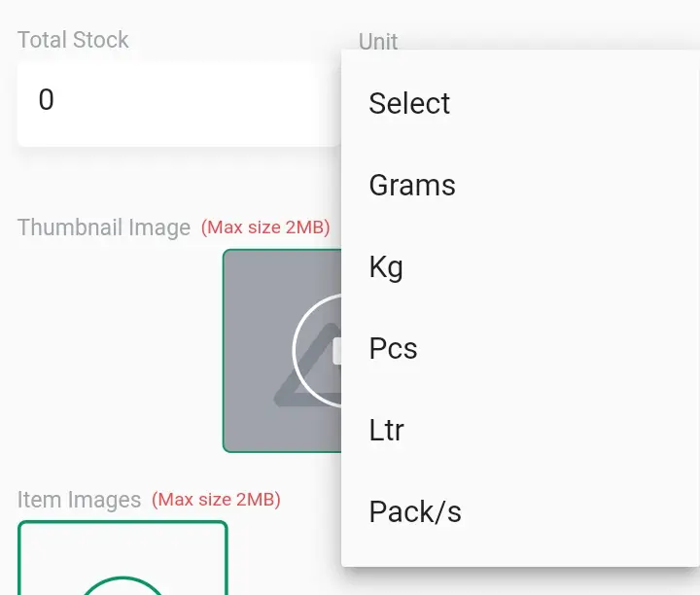The height and width of the screenshot is (595, 700).
Task: Click Max size 2MB note beside Item Images
Action: pyautogui.click(x=216, y=500)
